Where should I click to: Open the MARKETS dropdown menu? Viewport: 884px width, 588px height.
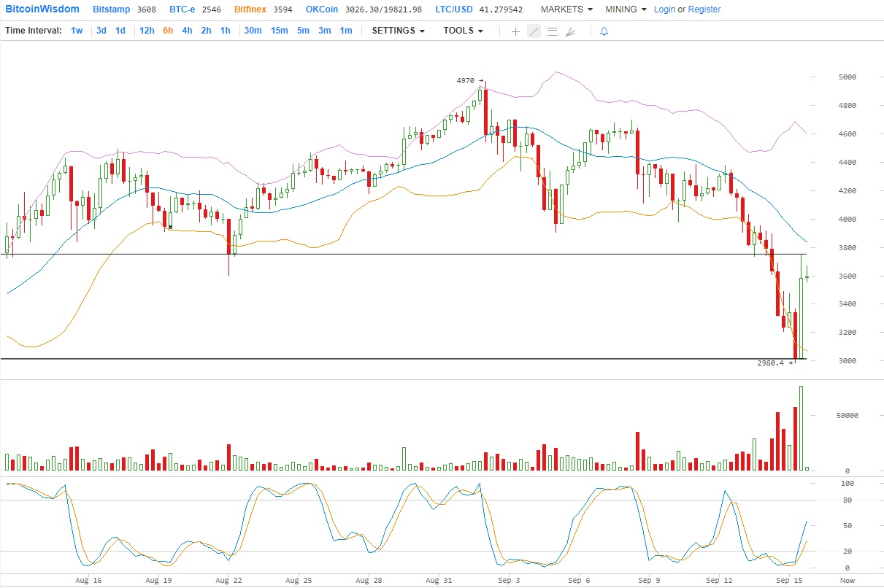tap(566, 9)
